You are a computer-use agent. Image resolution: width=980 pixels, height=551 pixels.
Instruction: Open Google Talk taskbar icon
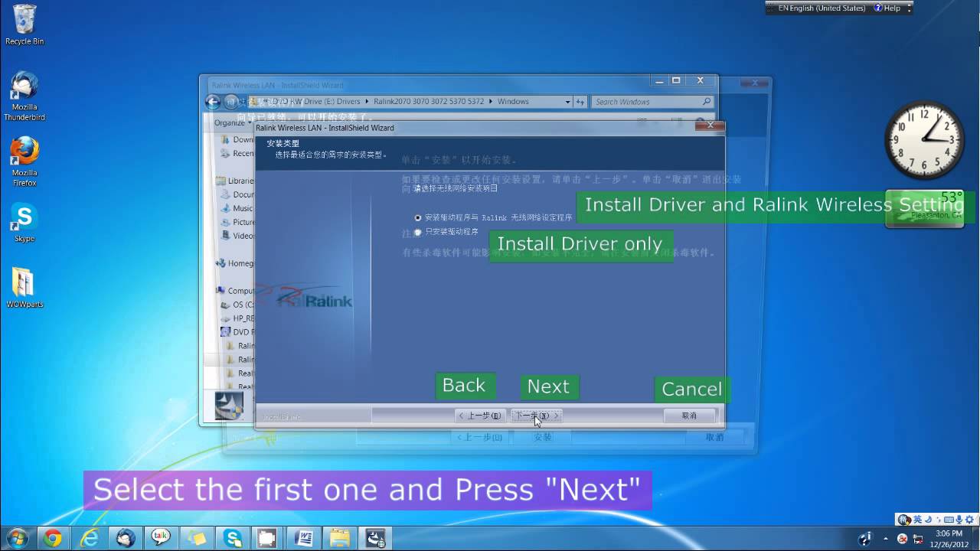pyautogui.click(x=161, y=539)
